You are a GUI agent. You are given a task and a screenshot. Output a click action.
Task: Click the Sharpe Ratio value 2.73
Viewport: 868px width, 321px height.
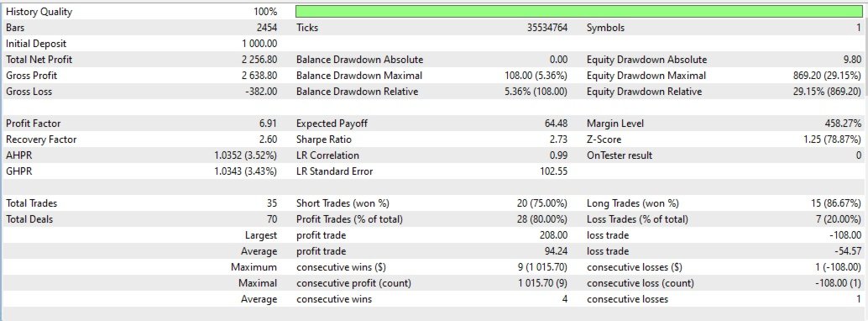pyautogui.click(x=558, y=139)
